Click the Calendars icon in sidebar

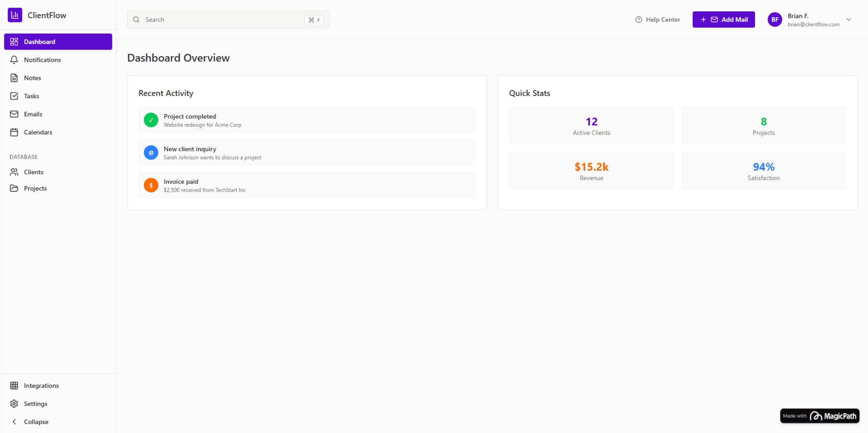coord(14,132)
